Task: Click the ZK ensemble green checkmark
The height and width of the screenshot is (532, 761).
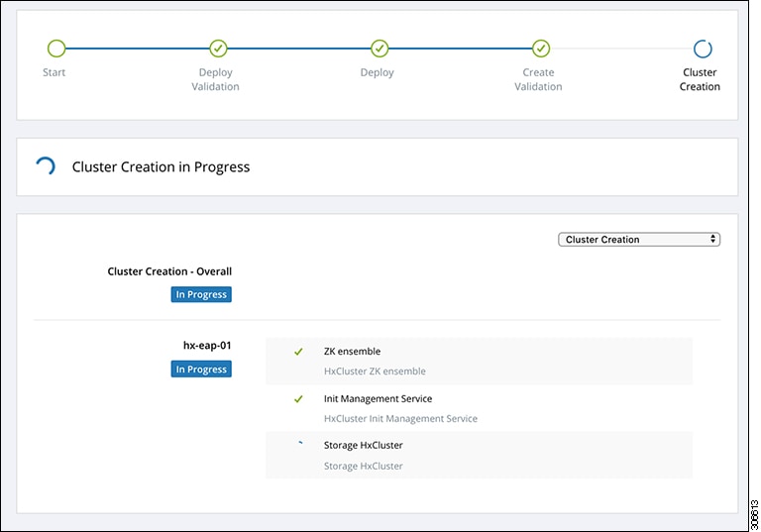Action: coord(298,352)
